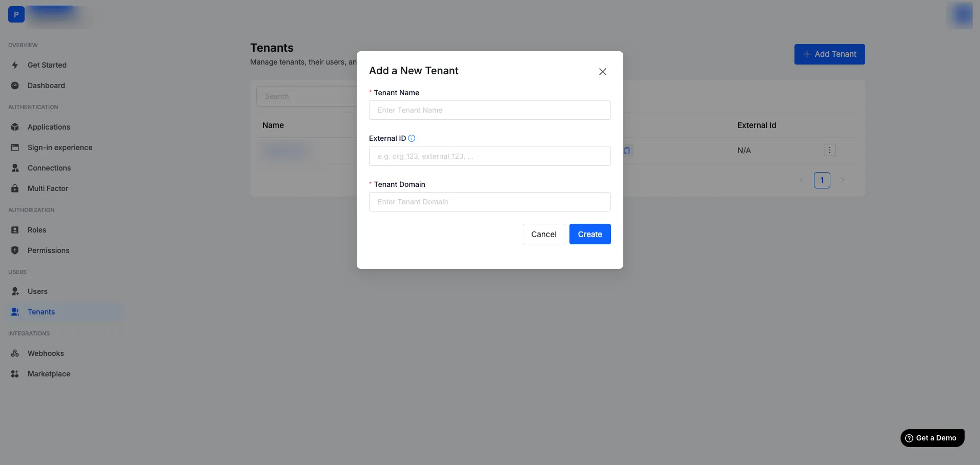The height and width of the screenshot is (465, 980).
Task: Click Cancel to dismiss the dialog
Action: [543, 234]
